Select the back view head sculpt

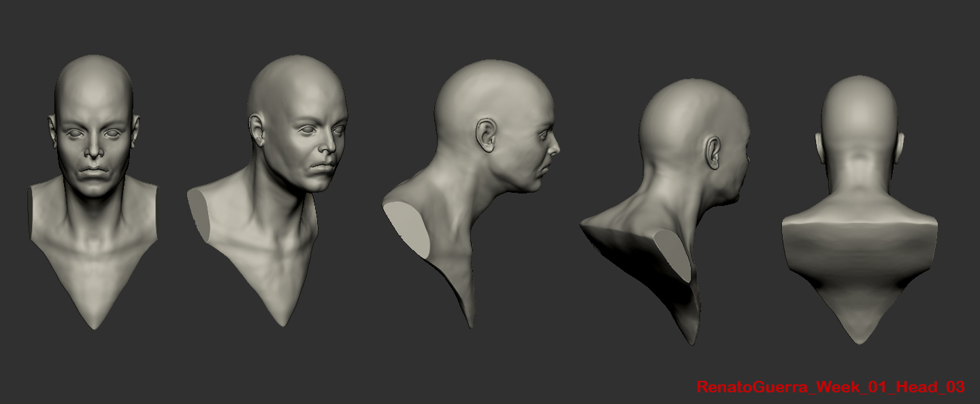tap(860, 209)
